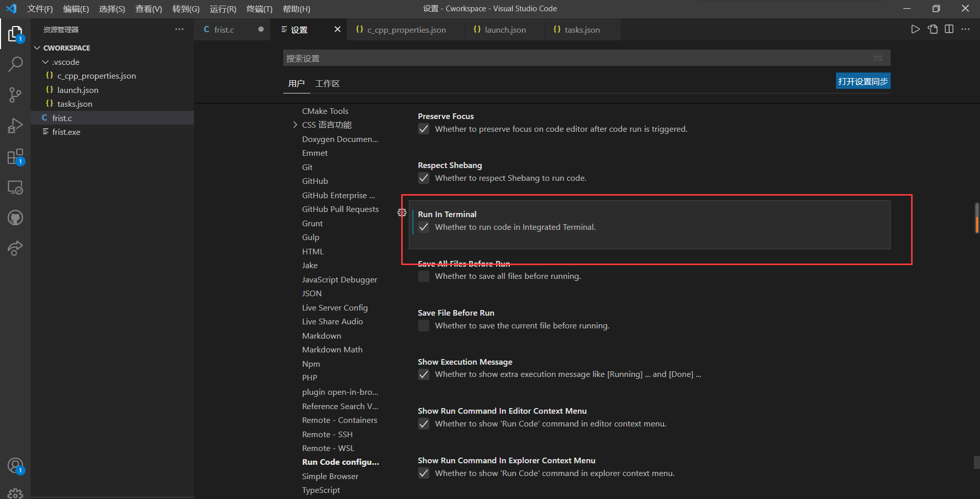This screenshot has height=499, width=980.
Task: Toggle Run In Terminal checkbox
Action: [x=424, y=227]
